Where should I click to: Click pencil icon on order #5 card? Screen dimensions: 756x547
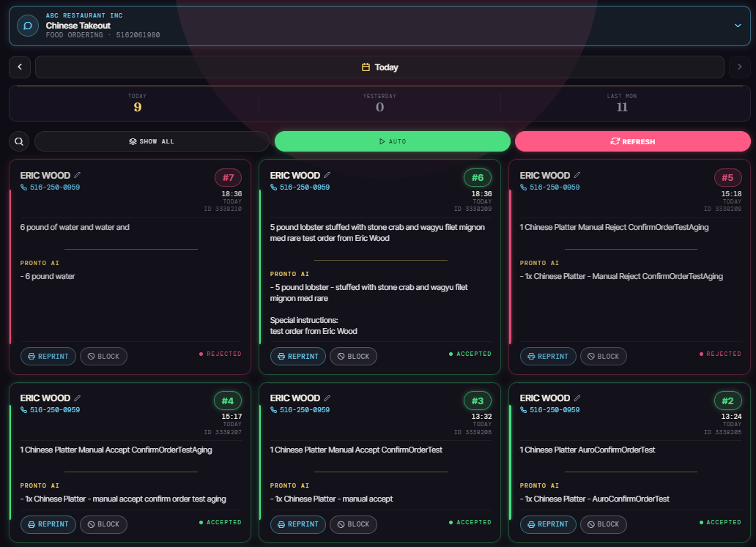577,175
